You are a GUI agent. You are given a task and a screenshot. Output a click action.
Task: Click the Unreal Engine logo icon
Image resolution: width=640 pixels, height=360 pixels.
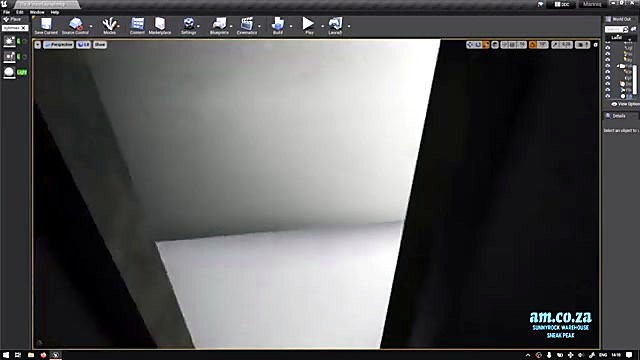[4, 4]
